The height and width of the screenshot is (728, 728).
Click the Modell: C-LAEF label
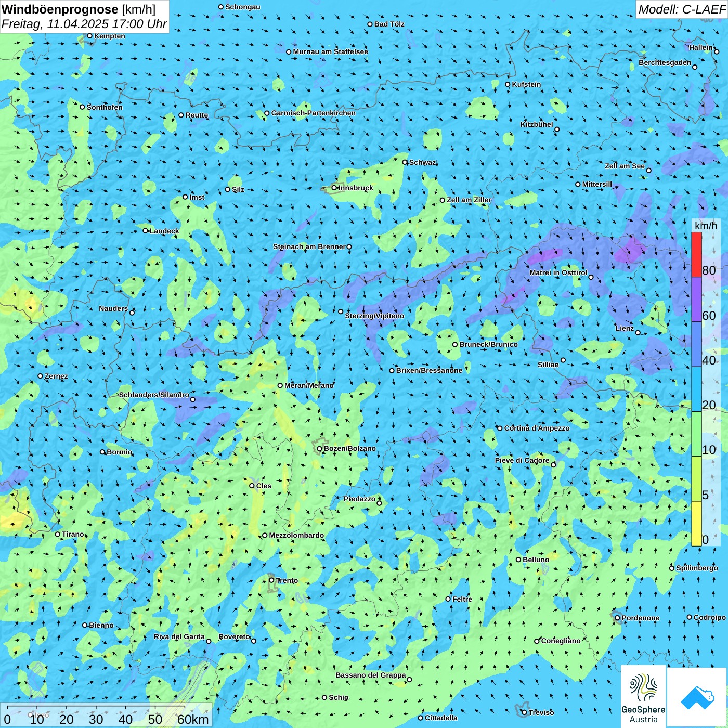point(681,9)
